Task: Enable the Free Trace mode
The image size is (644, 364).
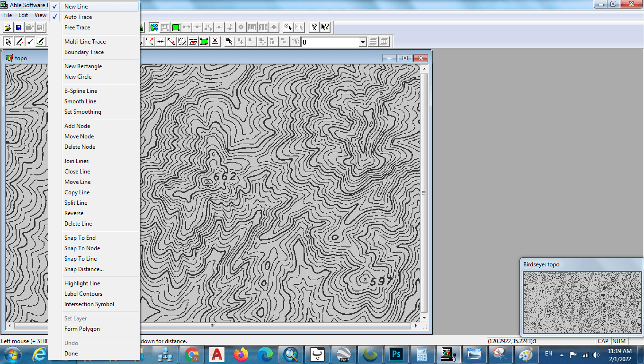Action: 77,27
